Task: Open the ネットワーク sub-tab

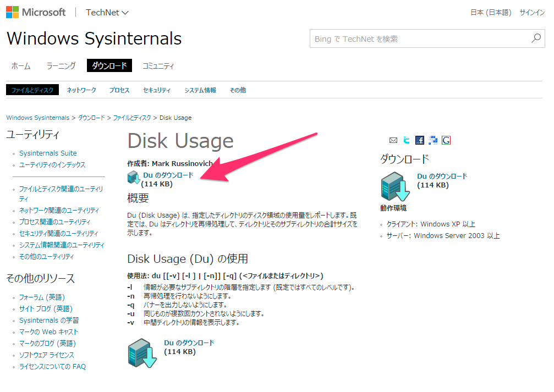Action: (x=81, y=90)
